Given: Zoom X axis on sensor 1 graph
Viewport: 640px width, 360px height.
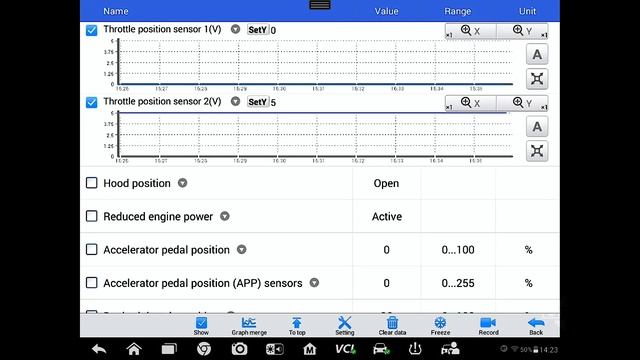Looking at the screenshot, I should point(471,31).
